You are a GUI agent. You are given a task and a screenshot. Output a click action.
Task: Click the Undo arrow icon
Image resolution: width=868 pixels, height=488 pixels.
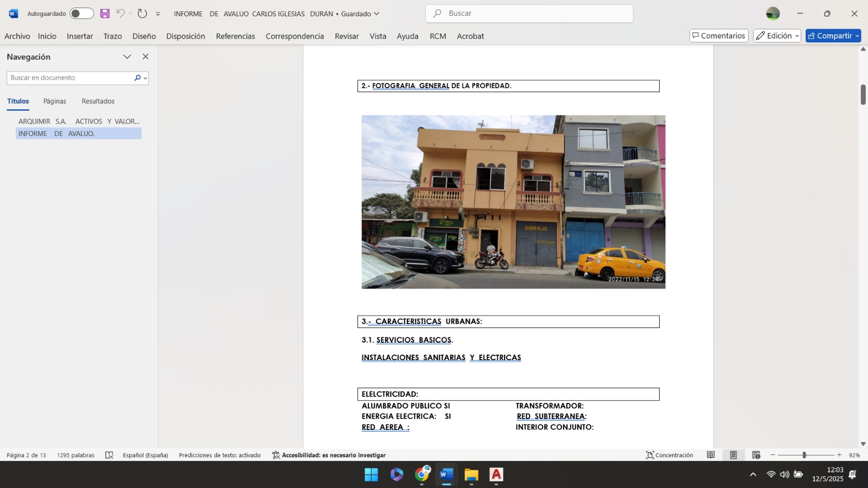coord(120,14)
